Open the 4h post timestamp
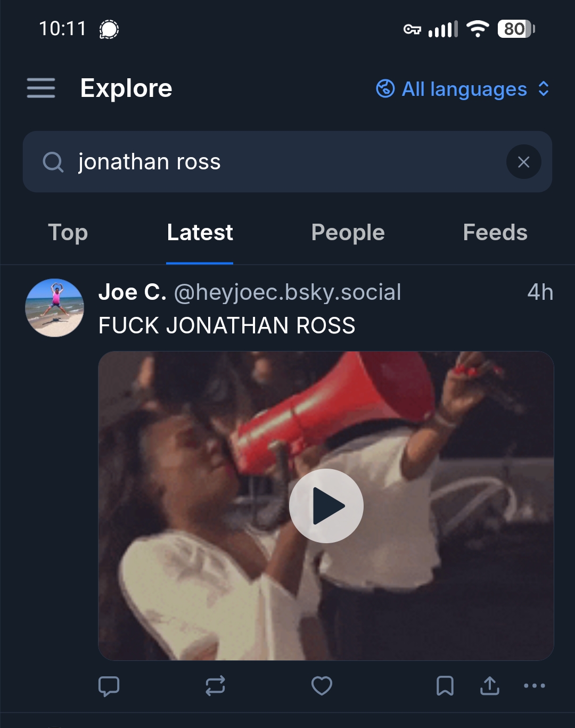Screen dimensions: 575x728 coord(540,292)
